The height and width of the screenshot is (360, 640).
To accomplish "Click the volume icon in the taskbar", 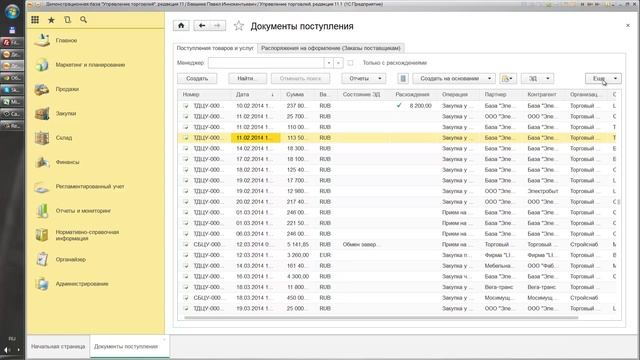I will pos(7,350).
